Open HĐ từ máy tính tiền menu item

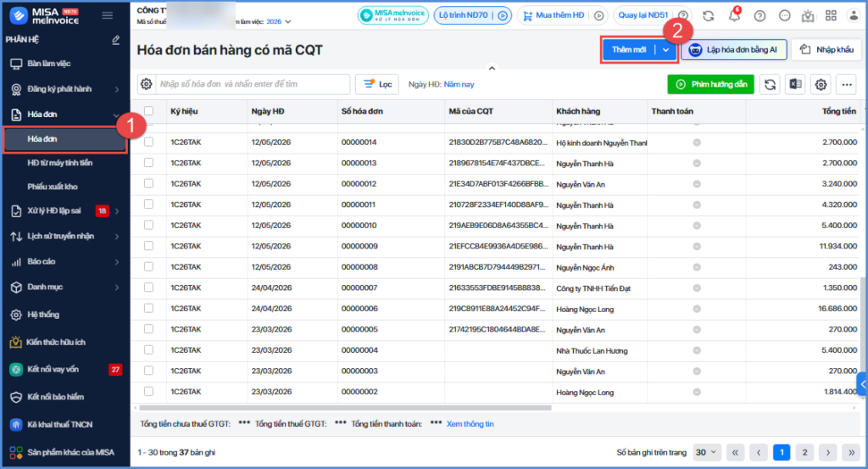pos(65,163)
